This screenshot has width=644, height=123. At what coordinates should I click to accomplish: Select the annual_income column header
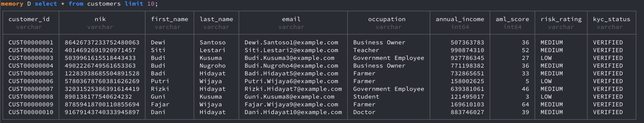[460, 19]
